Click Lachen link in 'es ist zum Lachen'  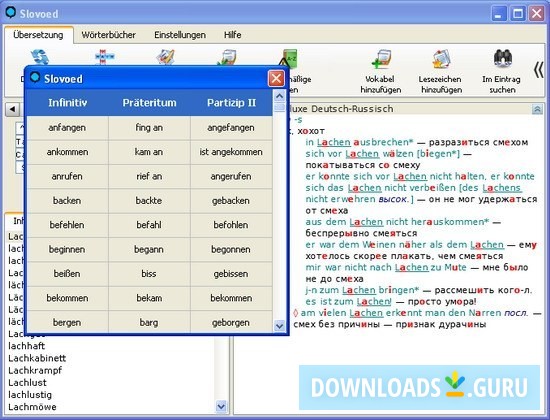(374, 302)
